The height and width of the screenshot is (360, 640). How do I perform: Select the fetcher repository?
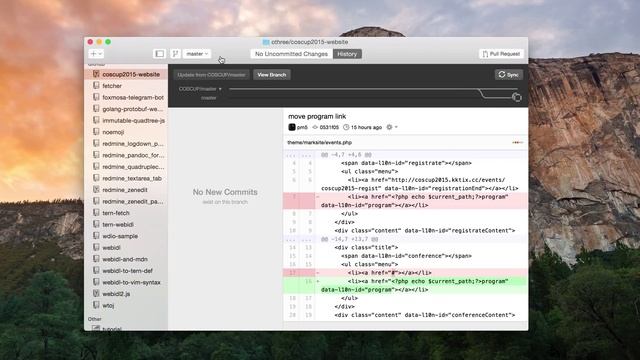pyautogui.click(x=126, y=86)
